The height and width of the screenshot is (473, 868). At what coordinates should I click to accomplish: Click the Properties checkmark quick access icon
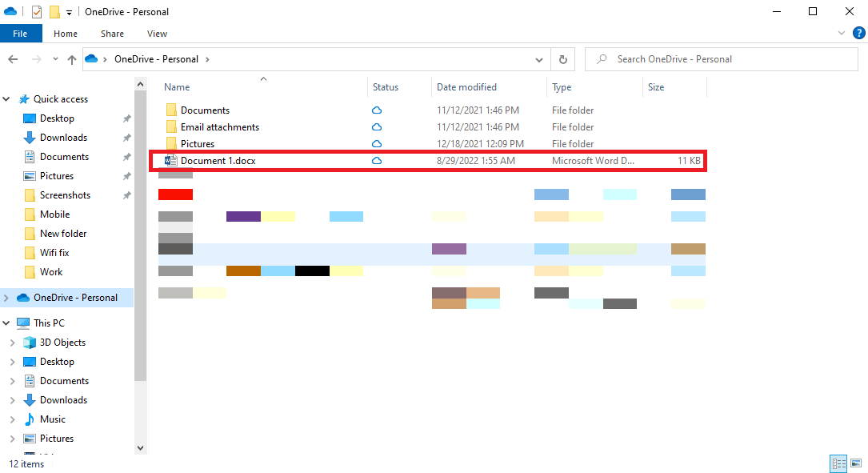tap(37, 12)
